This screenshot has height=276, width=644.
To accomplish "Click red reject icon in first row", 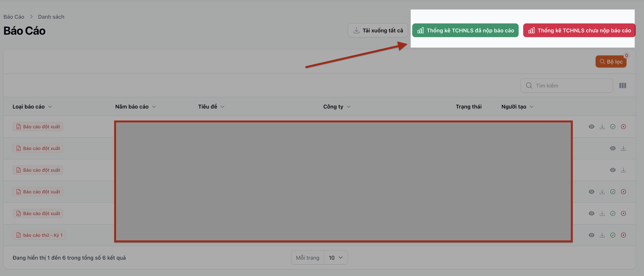I will click(x=623, y=126).
